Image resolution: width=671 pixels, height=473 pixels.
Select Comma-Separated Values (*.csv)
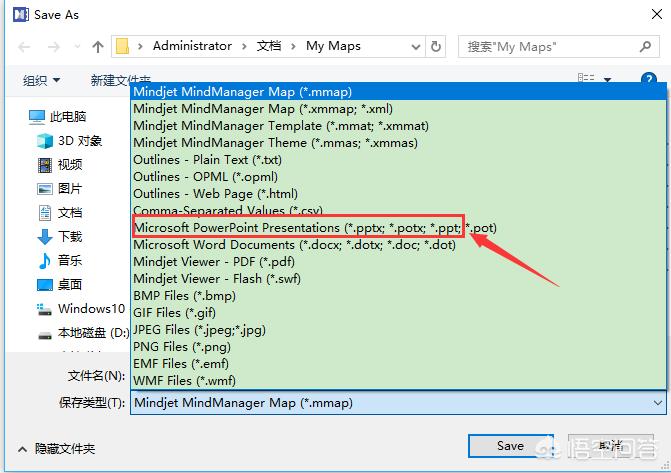tap(398, 210)
